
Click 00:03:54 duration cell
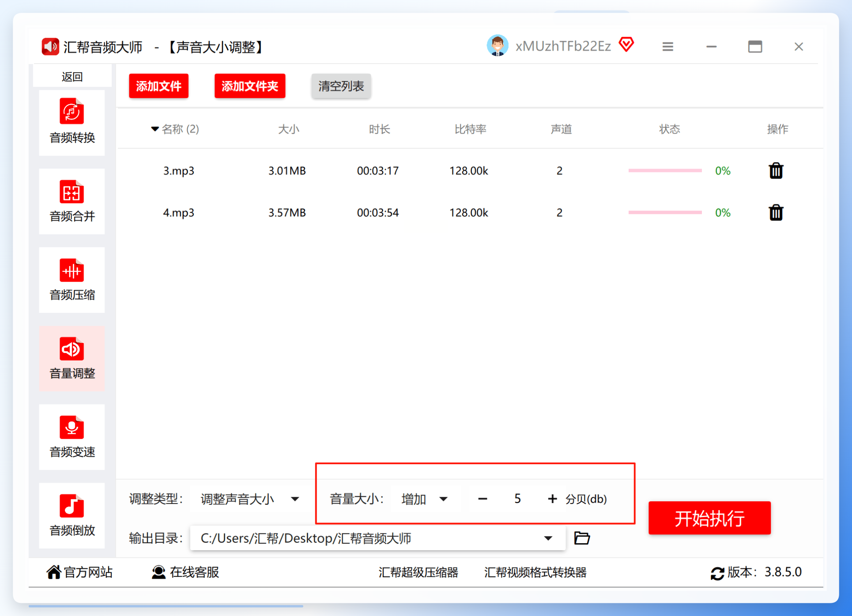(378, 213)
